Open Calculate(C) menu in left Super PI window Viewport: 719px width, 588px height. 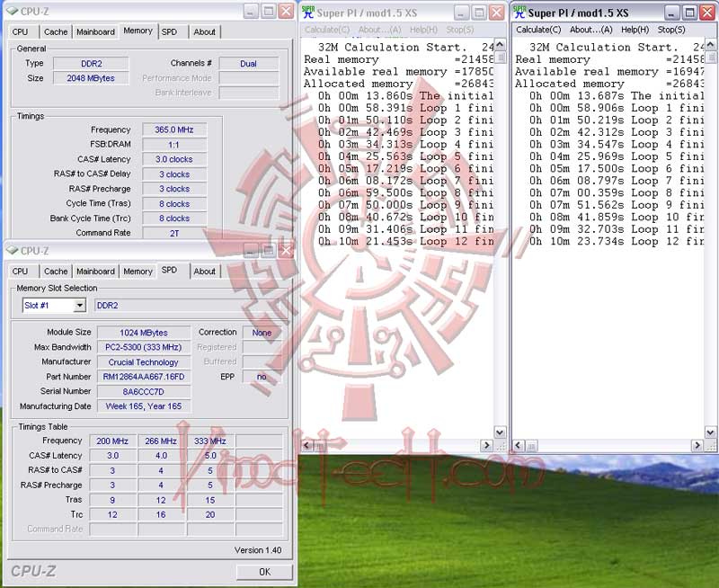tap(327, 30)
